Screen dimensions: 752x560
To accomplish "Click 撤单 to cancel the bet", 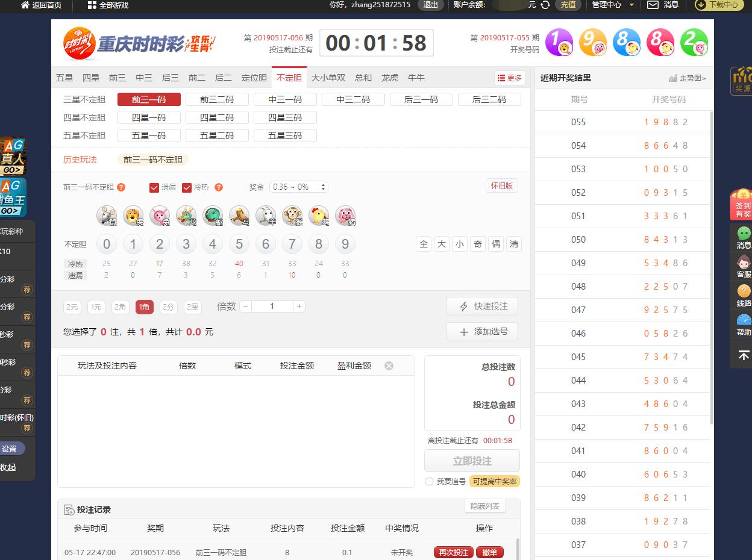I will (x=489, y=552).
